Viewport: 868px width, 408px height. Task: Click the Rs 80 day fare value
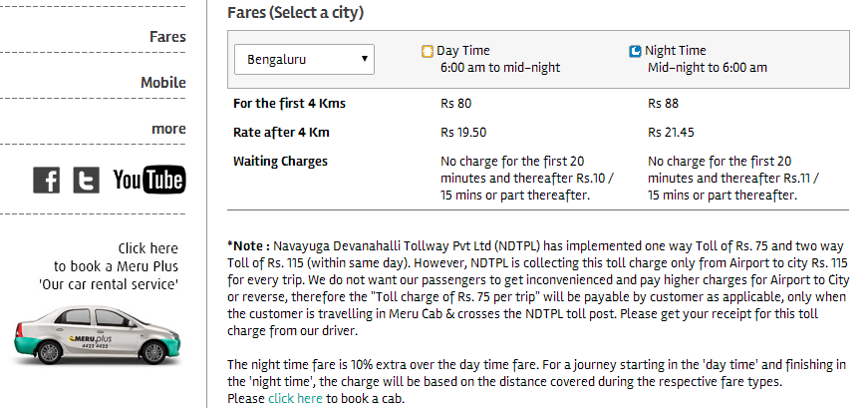click(x=455, y=103)
